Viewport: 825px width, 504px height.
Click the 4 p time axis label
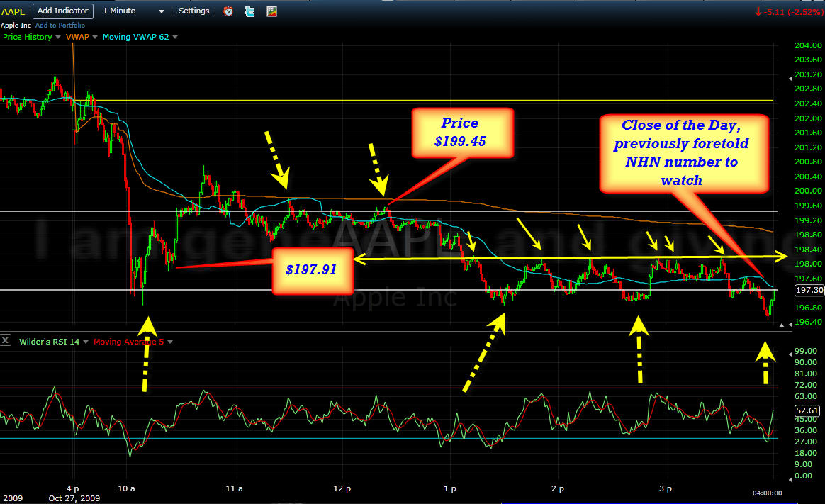(72, 488)
